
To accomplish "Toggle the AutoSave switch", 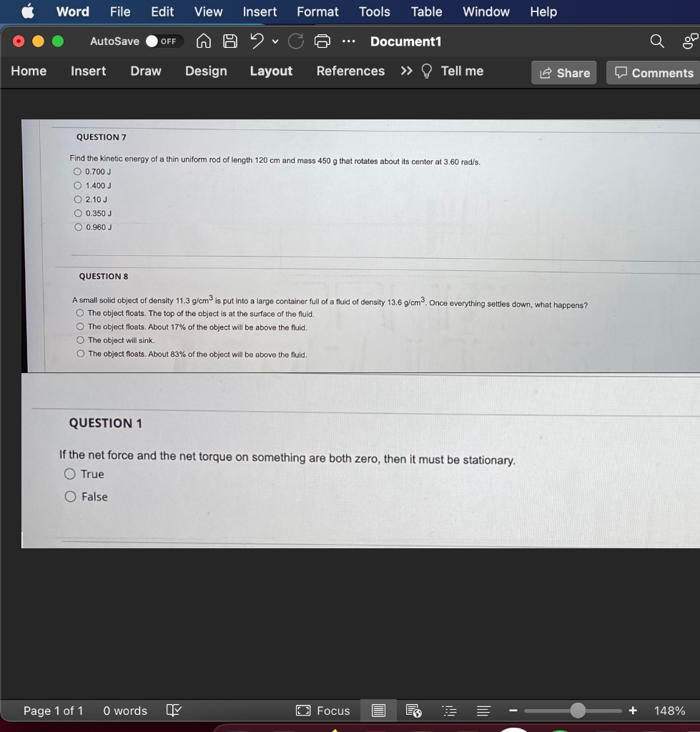I will pos(164,41).
